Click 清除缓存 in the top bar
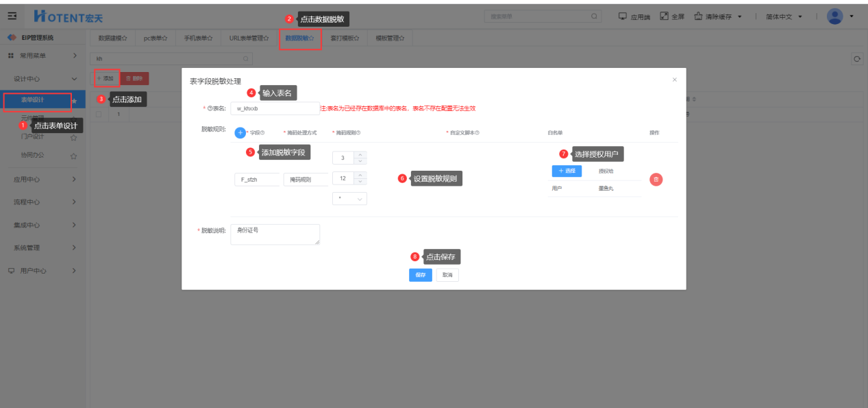Screen dimensions: 868x408 pos(714,16)
